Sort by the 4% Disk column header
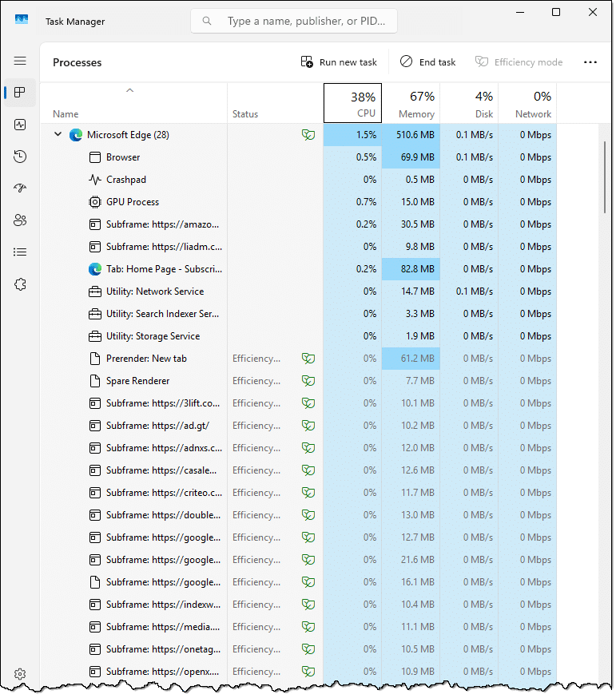 [x=470, y=103]
